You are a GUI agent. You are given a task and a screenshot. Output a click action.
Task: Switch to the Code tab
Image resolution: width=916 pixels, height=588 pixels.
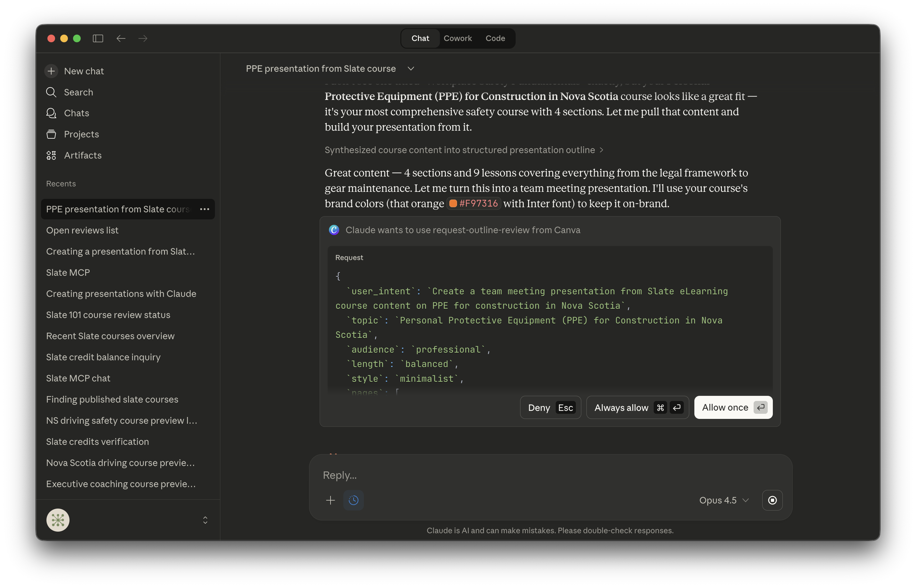495,38
